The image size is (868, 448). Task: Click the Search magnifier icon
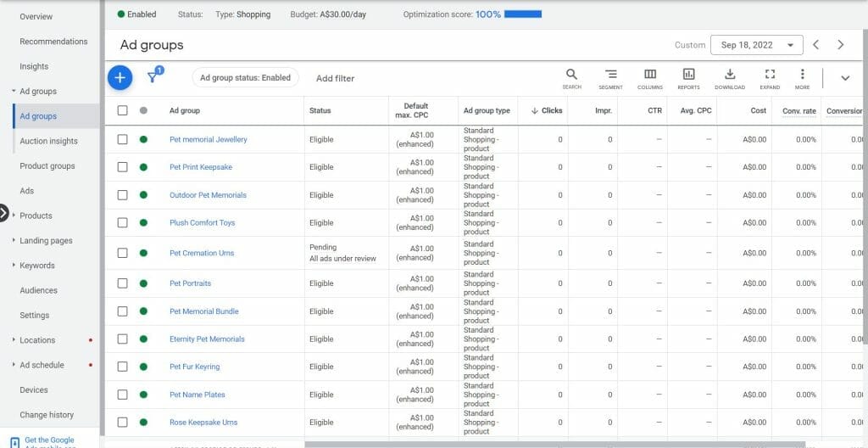(x=571, y=75)
